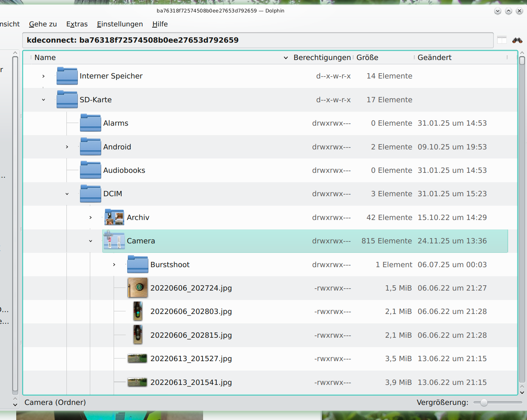Click the 20220613_201527.jpg thumbnail image

coord(137,358)
